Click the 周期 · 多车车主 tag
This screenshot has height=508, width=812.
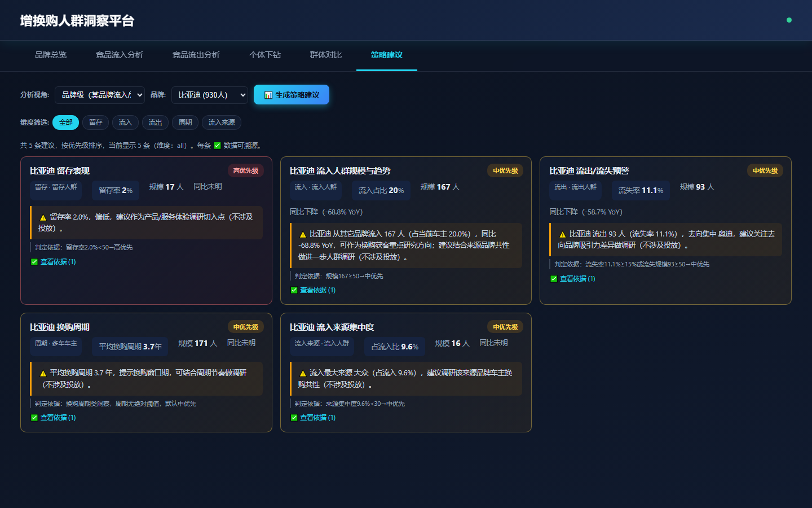point(56,346)
